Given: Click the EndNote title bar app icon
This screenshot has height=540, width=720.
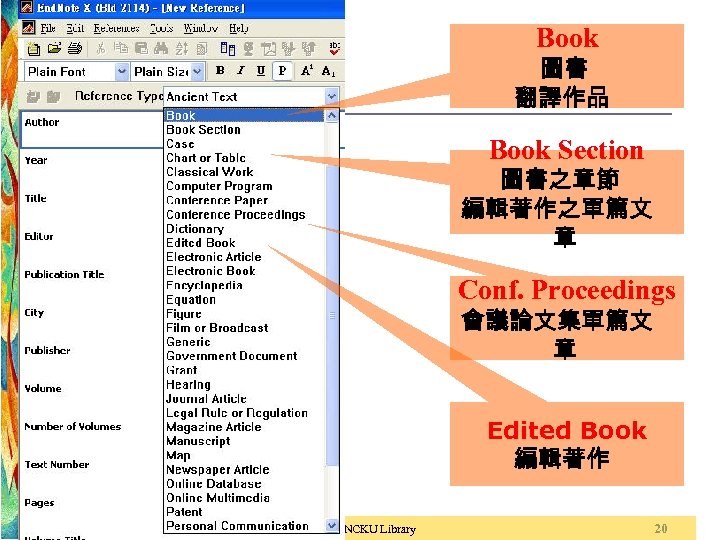Looking at the screenshot, I should [27, 7].
